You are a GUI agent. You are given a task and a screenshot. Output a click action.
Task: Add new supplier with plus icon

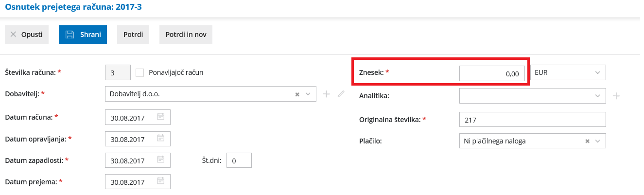click(327, 94)
